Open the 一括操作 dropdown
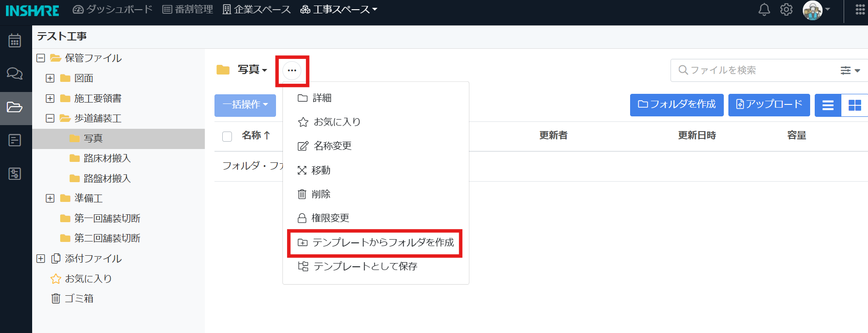The width and height of the screenshot is (868, 333). click(245, 105)
